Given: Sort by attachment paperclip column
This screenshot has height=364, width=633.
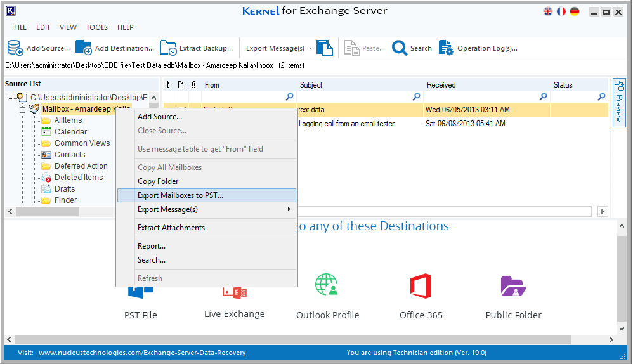Looking at the screenshot, I should pyautogui.click(x=193, y=85).
